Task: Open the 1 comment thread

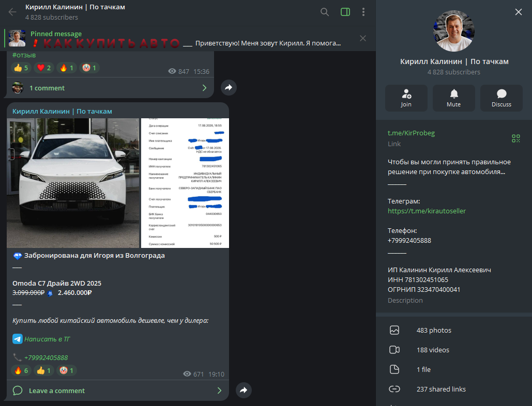Action: (110, 88)
